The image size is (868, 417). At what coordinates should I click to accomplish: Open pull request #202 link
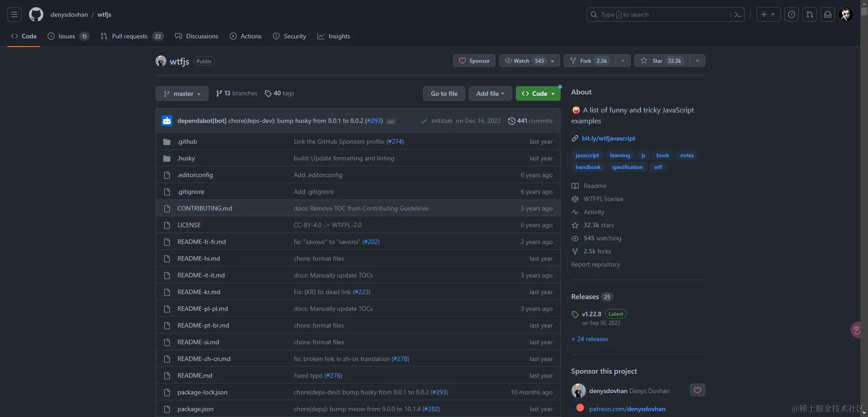tap(371, 242)
